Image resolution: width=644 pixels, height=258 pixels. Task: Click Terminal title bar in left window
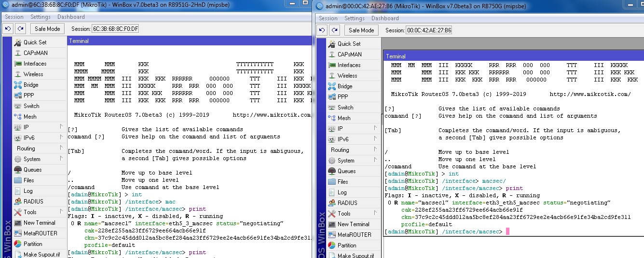tap(189, 41)
